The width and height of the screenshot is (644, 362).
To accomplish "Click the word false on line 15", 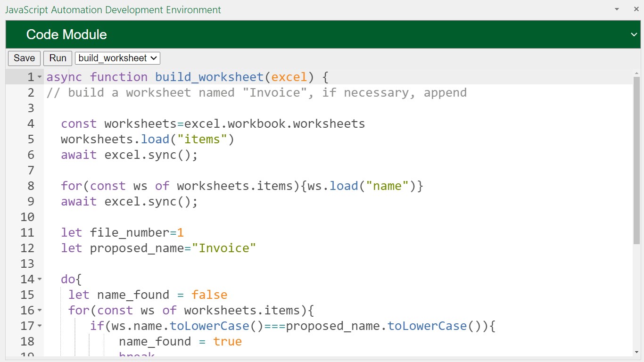I will [209, 295].
